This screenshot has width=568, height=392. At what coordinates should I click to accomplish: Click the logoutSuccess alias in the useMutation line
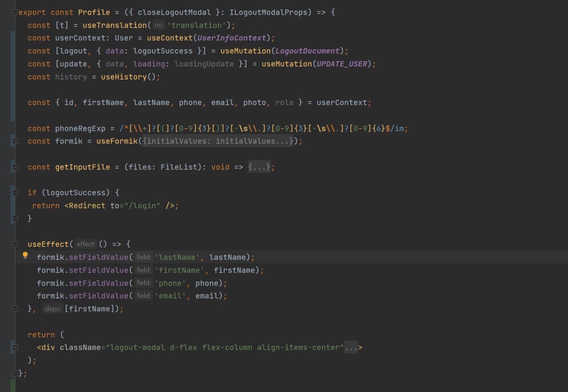pyautogui.click(x=163, y=51)
